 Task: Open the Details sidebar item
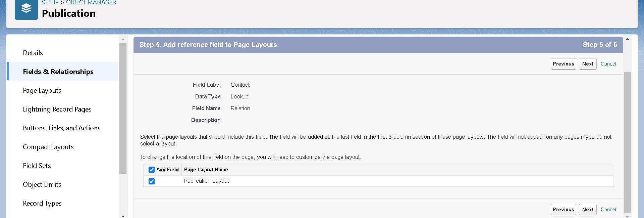(x=33, y=53)
